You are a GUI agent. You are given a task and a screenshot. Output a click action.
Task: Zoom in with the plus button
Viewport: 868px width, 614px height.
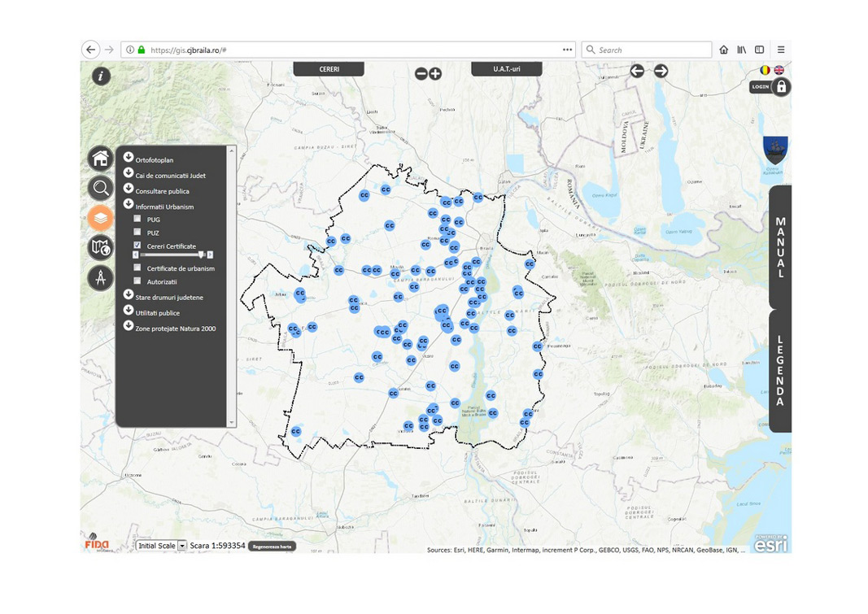(x=435, y=74)
